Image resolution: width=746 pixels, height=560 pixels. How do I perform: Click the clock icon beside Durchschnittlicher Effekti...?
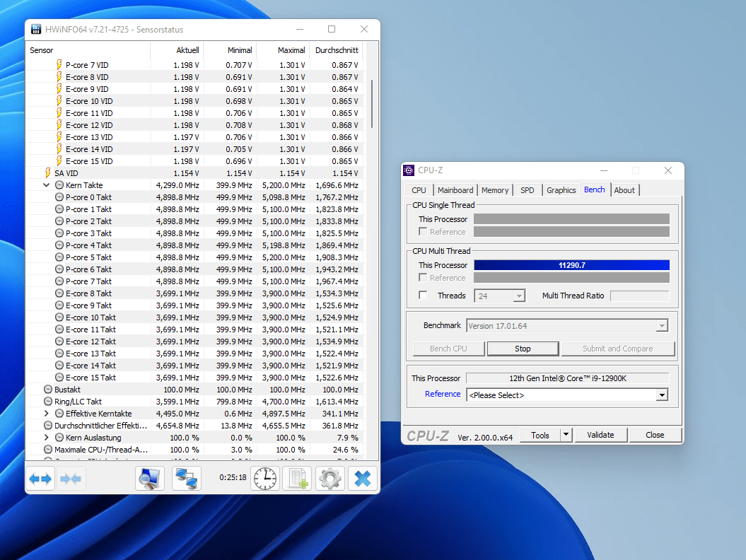click(x=48, y=426)
